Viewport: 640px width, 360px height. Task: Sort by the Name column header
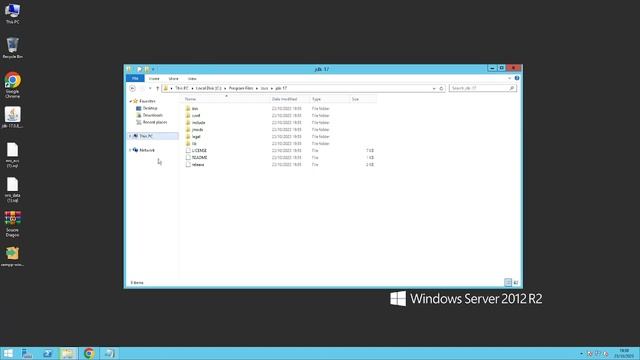(226, 99)
